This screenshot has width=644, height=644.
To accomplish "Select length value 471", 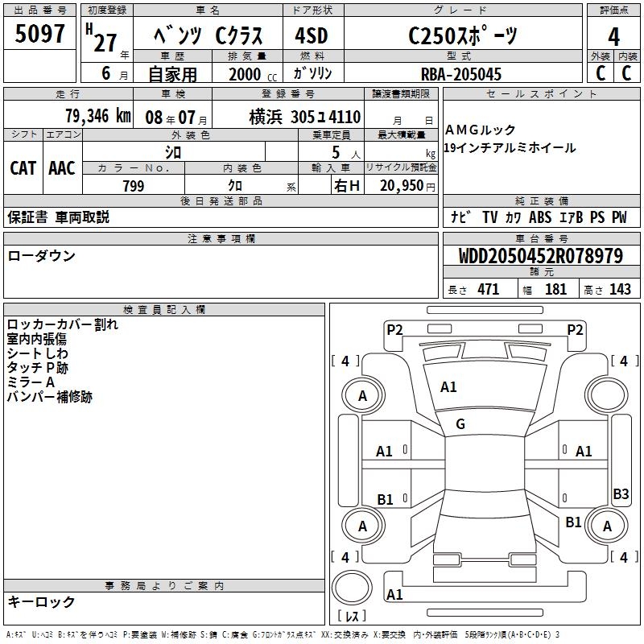I will coord(489,289).
